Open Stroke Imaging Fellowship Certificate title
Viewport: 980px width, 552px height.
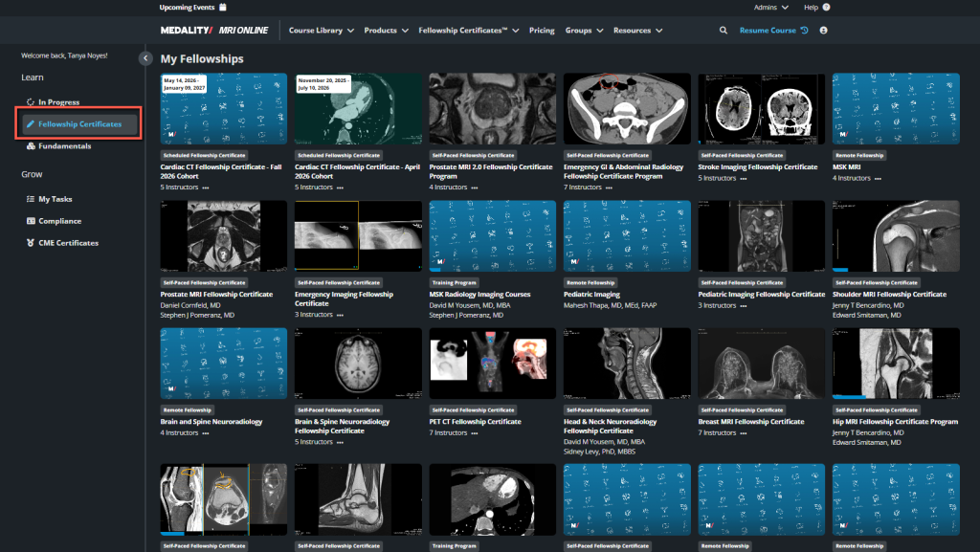(x=758, y=166)
